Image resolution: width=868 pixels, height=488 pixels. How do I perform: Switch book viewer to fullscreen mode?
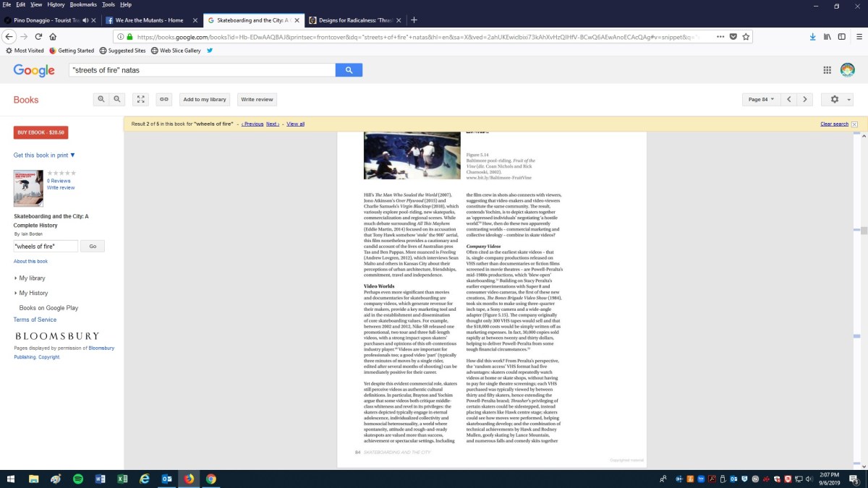(142, 99)
